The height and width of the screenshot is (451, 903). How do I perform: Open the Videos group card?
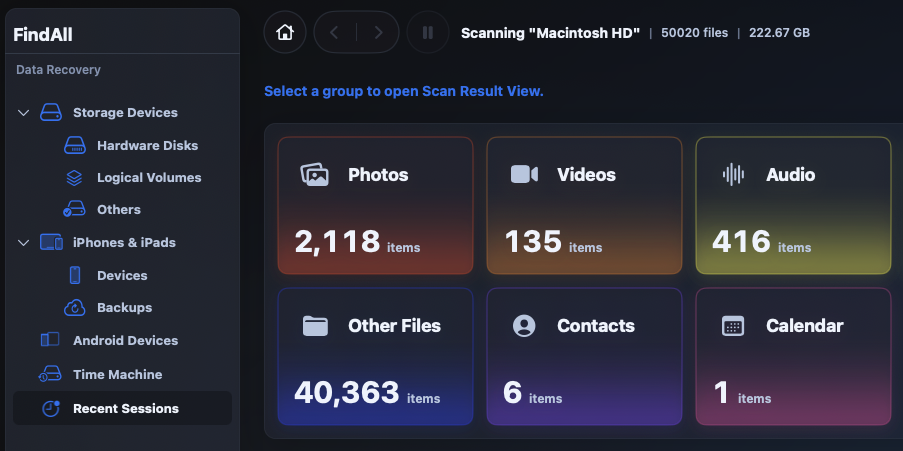click(x=585, y=206)
